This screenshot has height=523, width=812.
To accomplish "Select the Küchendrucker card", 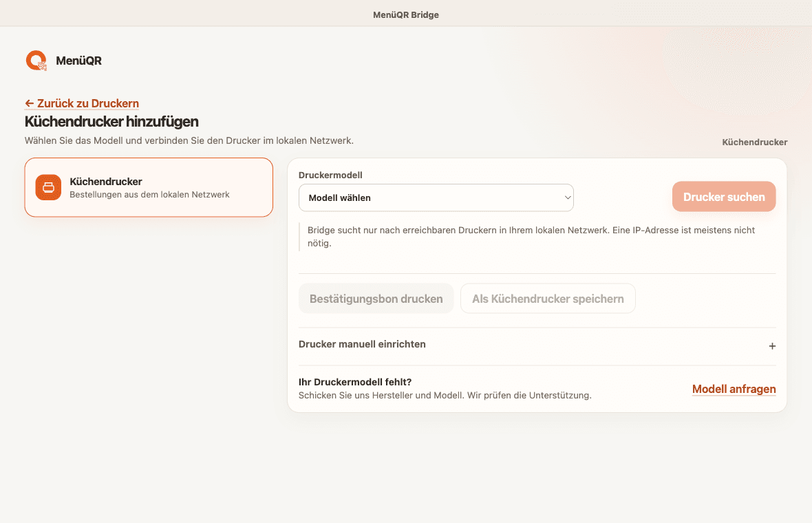I will [149, 187].
